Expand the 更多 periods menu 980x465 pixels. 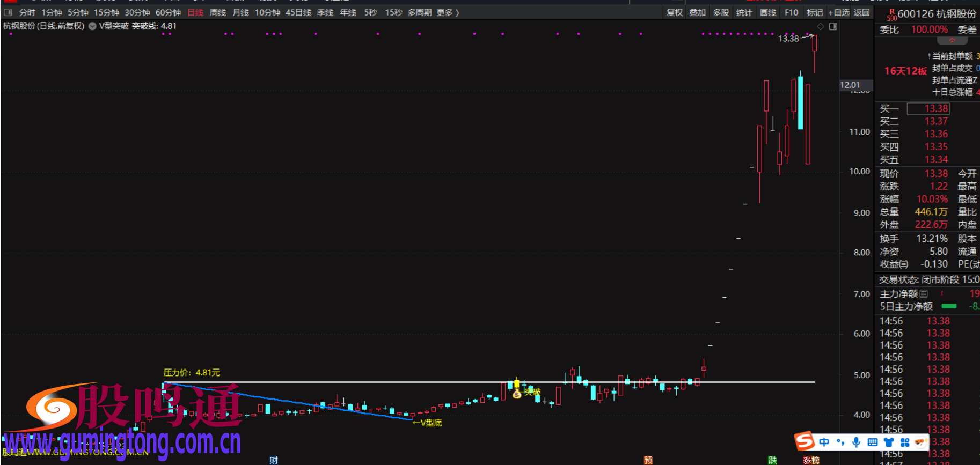(448, 12)
